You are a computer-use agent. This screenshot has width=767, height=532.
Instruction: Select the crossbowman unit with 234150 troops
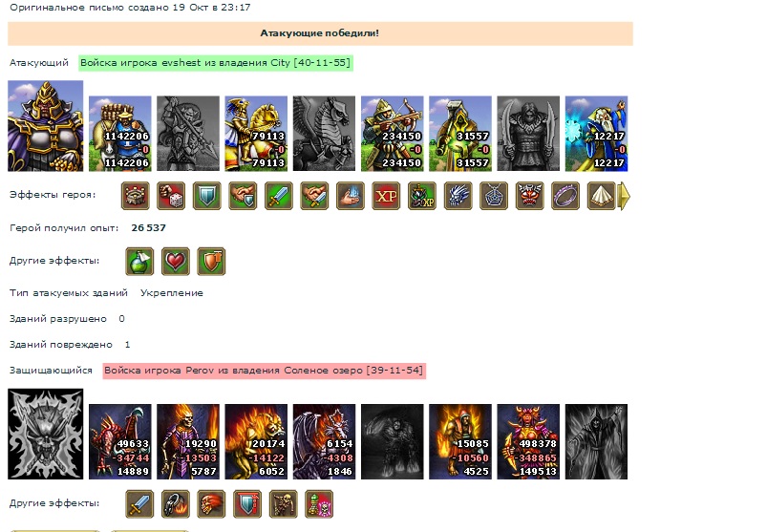point(393,134)
